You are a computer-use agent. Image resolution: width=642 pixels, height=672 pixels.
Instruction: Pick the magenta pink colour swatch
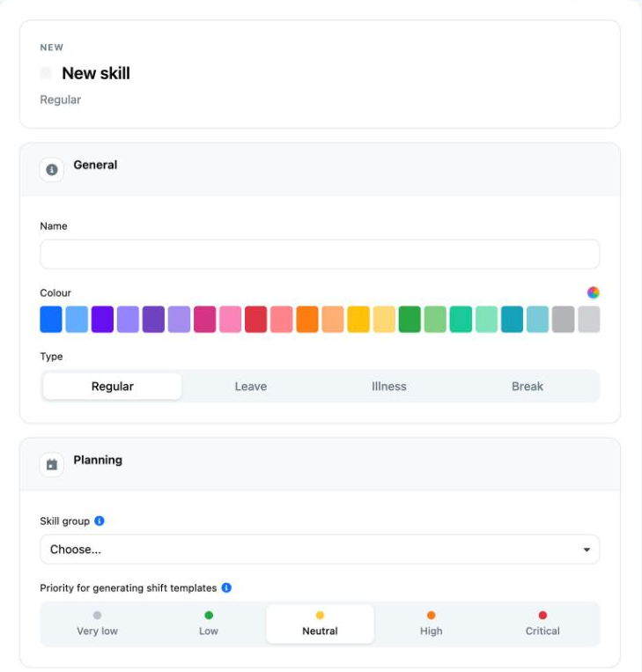[205, 320]
